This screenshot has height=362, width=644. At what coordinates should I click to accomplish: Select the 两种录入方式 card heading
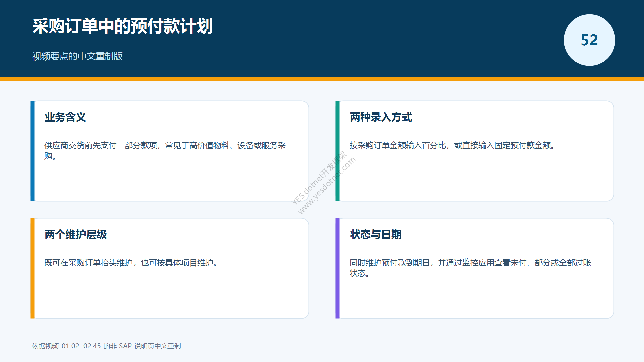pyautogui.click(x=381, y=117)
